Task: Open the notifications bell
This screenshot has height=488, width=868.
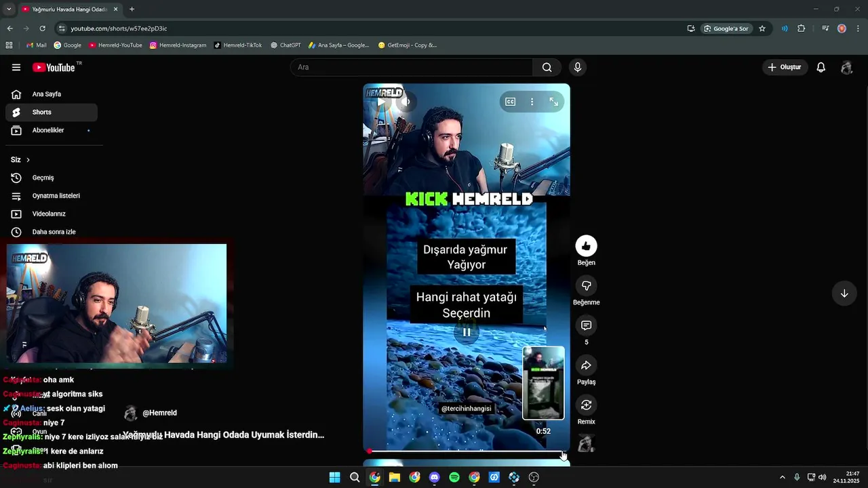Action: click(821, 67)
